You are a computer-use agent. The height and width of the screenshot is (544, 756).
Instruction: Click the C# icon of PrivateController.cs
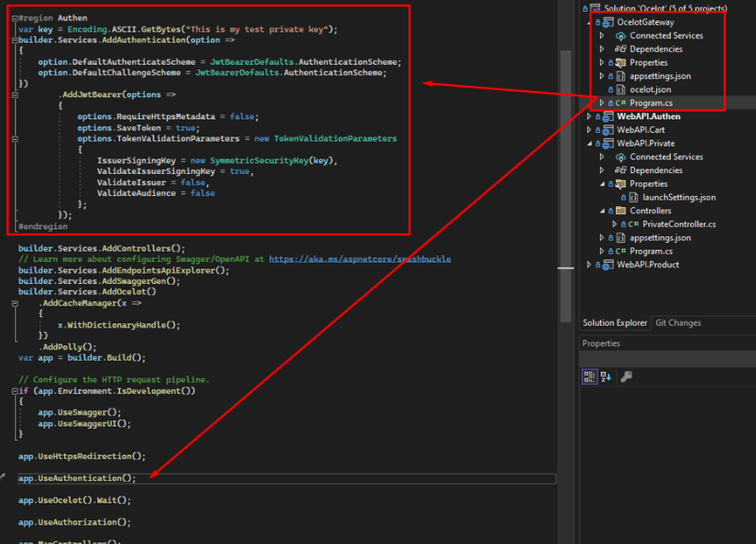pyautogui.click(x=633, y=224)
